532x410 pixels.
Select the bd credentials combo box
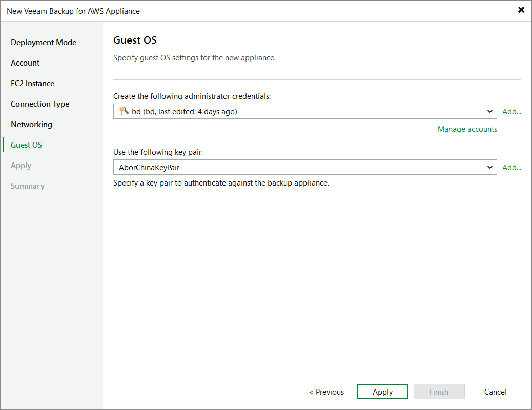click(305, 111)
